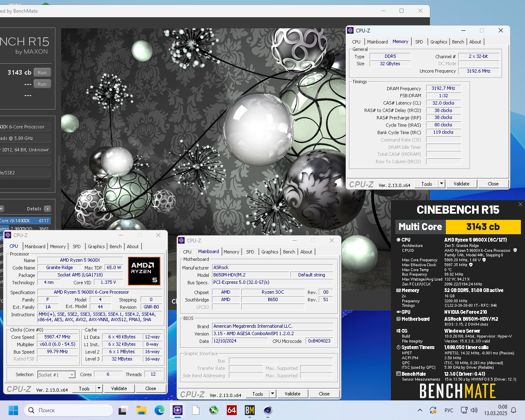Expand the Tools arrow in the CPU-Z Memory window

441,184
